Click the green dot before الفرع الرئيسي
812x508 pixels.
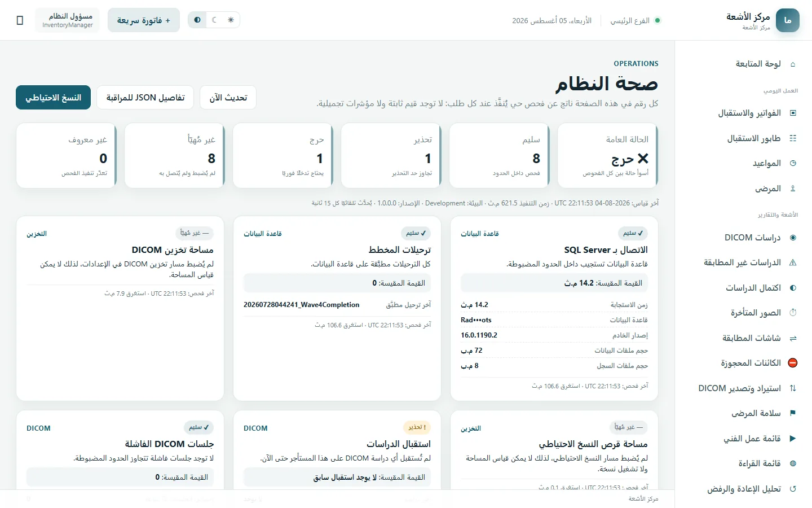657,21
